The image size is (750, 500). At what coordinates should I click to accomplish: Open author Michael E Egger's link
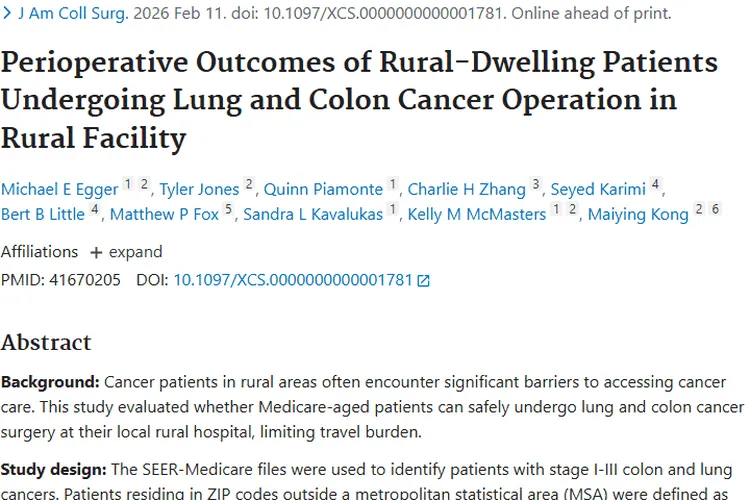point(58,189)
